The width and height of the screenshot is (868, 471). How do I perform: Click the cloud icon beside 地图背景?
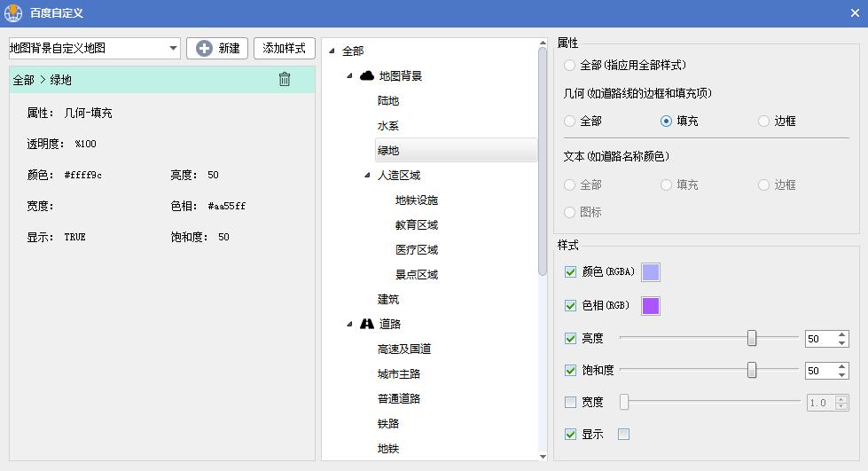click(366, 76)
